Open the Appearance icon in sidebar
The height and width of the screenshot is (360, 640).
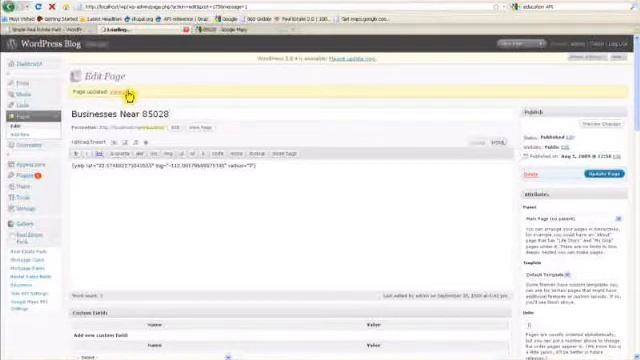coord(11,164)
